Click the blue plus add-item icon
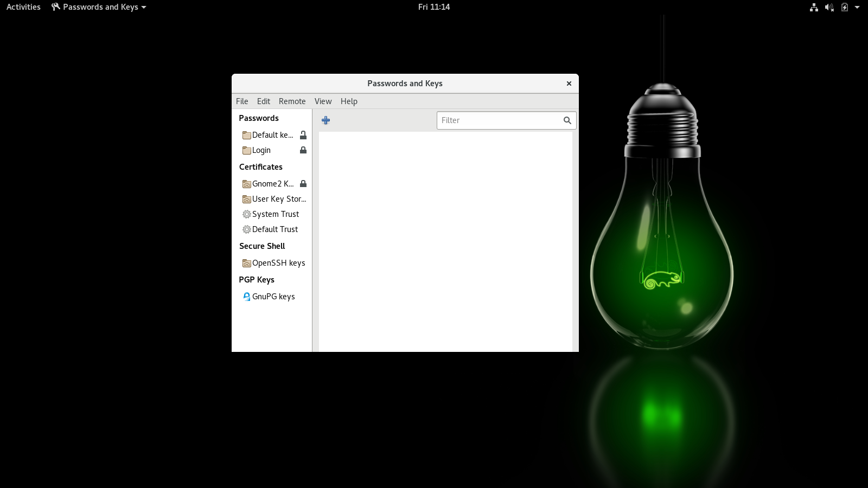This screenshot has height=488, width=868. point(325,120)
